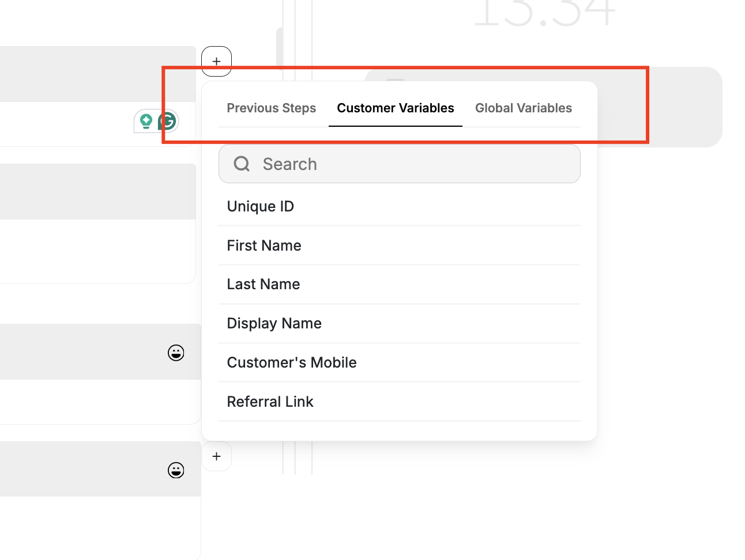The height and width of the screenshot is (560, 745).
Task: Insert the First Name variable
Action: tap(264, 245)
